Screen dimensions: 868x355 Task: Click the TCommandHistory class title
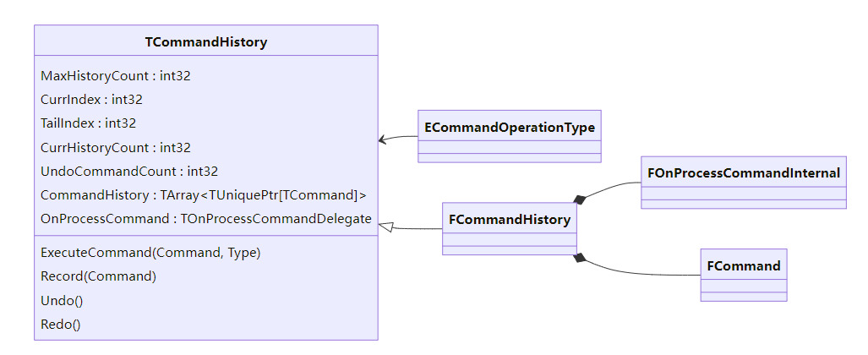205,41
